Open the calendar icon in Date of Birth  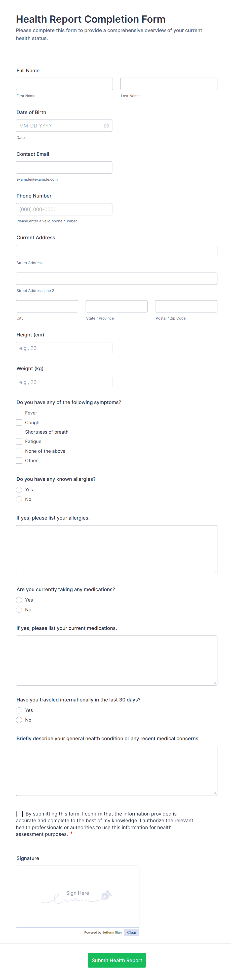pos(106,125)
